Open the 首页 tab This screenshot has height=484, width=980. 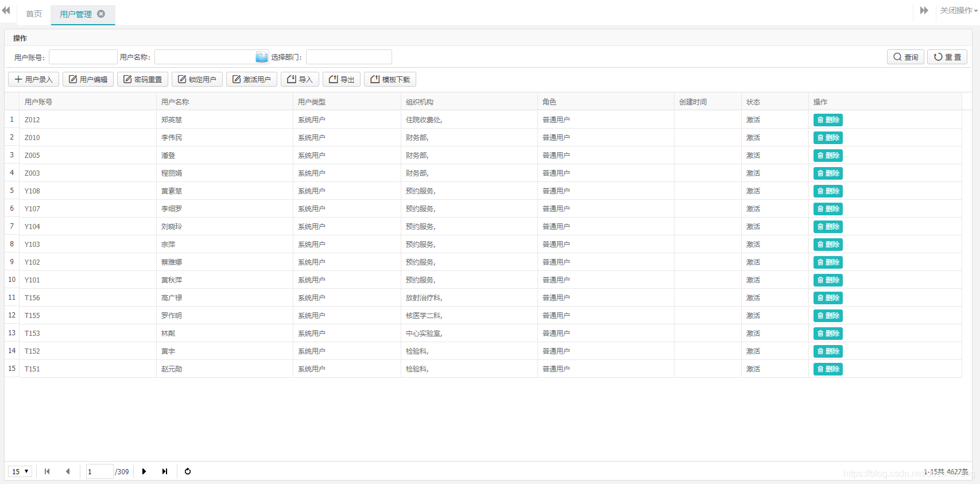(34, 14)
